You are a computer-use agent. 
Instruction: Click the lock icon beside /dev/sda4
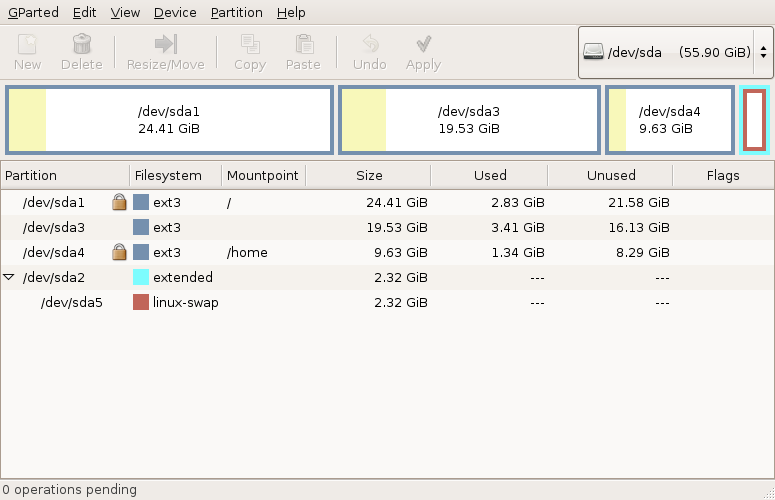pos(119,252)
